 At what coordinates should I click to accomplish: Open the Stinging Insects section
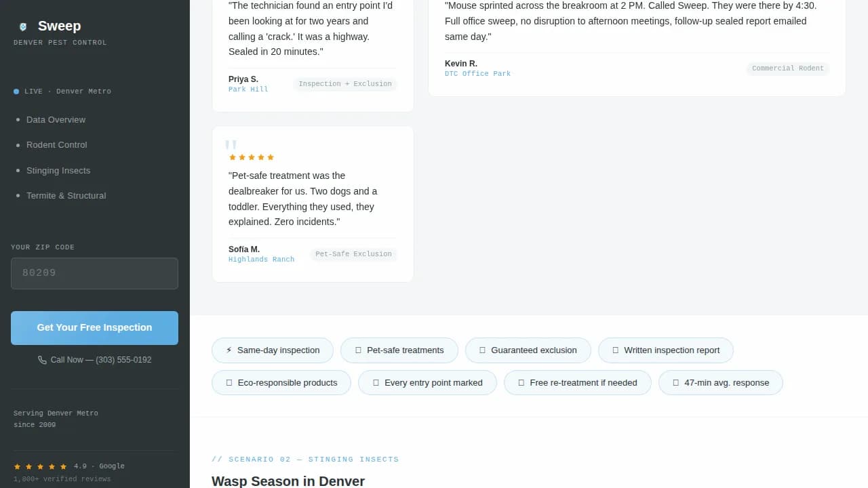point(58,170)
